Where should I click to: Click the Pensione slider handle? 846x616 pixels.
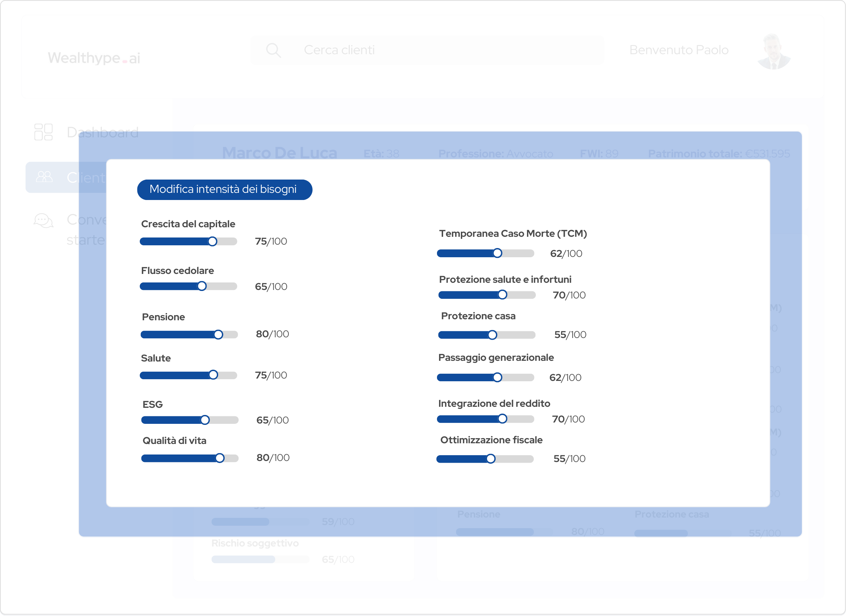point(218,335)
